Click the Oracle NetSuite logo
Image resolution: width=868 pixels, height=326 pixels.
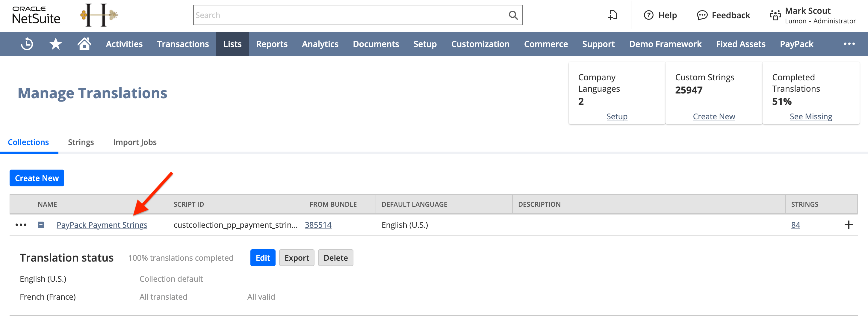(36, 15)
